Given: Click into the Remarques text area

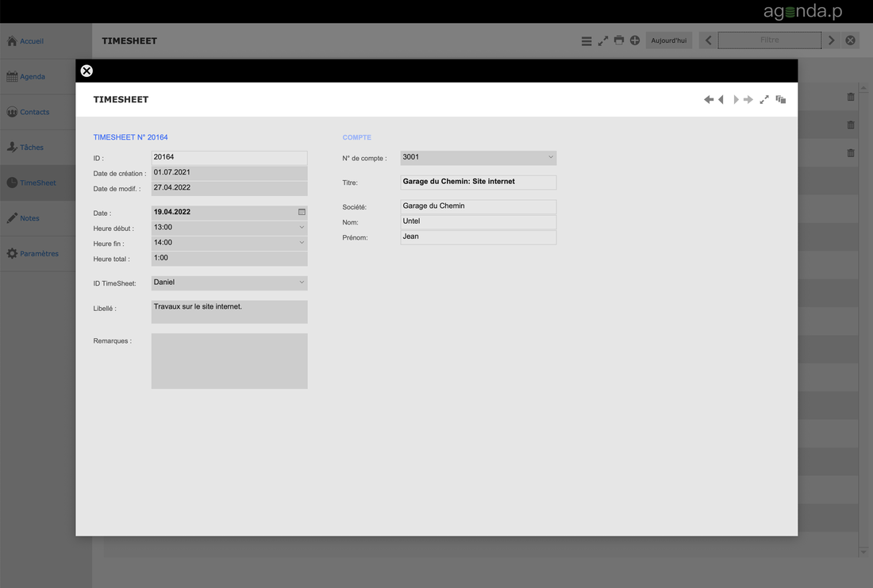Looking at the screenshot, I should (229, 361).
